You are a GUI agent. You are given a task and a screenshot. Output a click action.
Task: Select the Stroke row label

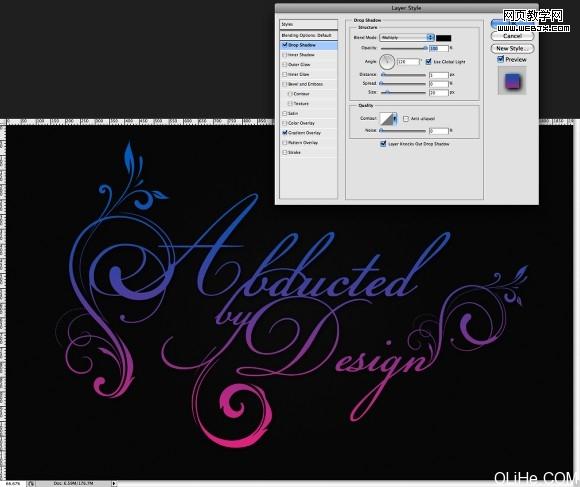tap(294, 152)
